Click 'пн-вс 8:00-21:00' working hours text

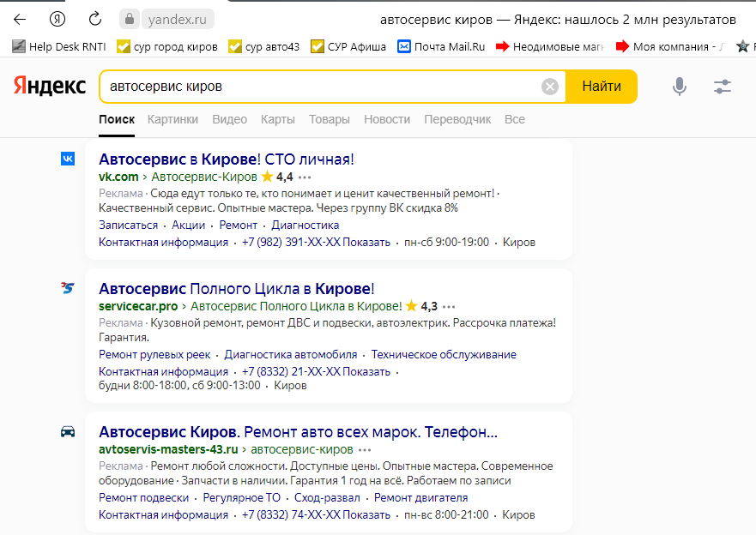click(x=446, y=514)
